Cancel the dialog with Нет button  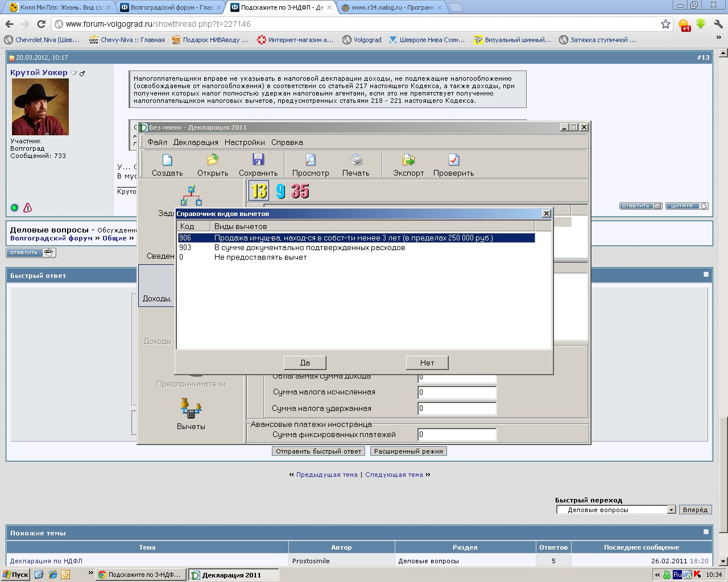427,363
